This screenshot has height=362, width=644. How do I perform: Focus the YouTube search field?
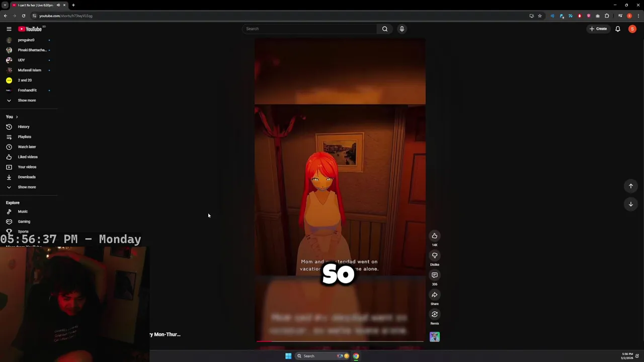(309, 29)
